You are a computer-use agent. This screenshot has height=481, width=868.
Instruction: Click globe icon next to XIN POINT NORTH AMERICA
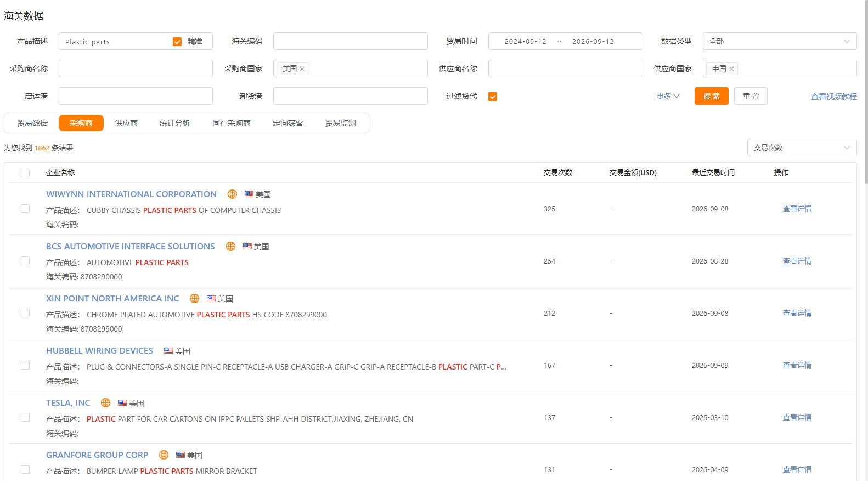194,299
